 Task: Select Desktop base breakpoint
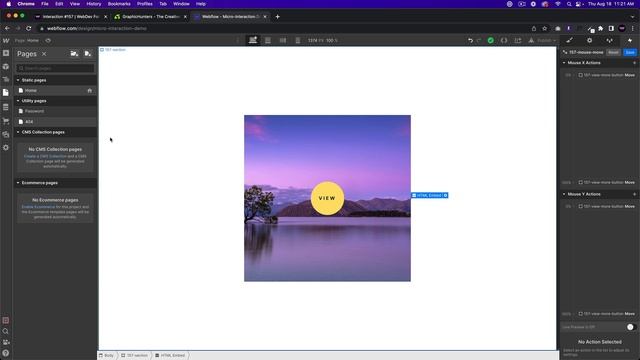tap(253, 40)
